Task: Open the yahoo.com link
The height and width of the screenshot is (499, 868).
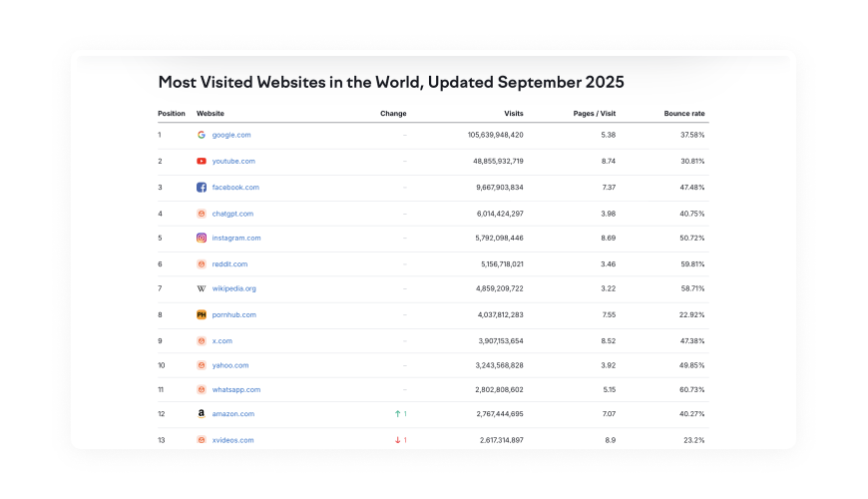Action: tap(230, 365)
